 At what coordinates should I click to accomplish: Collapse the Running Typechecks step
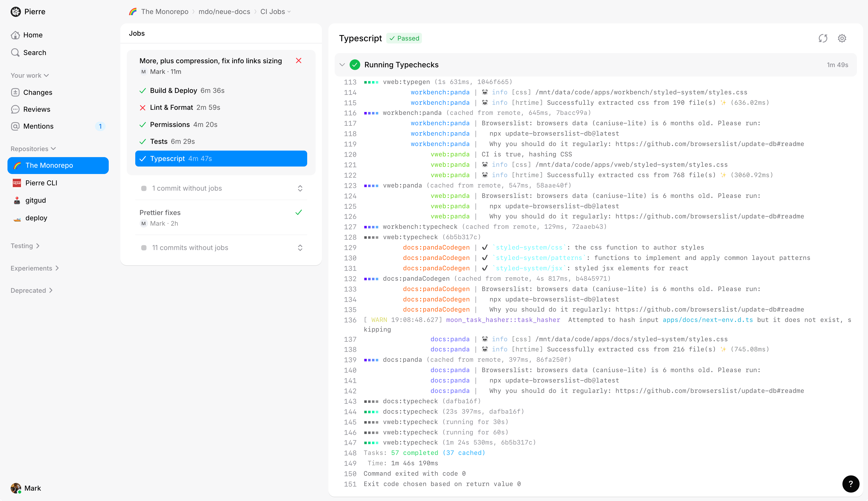pos(342,65)
